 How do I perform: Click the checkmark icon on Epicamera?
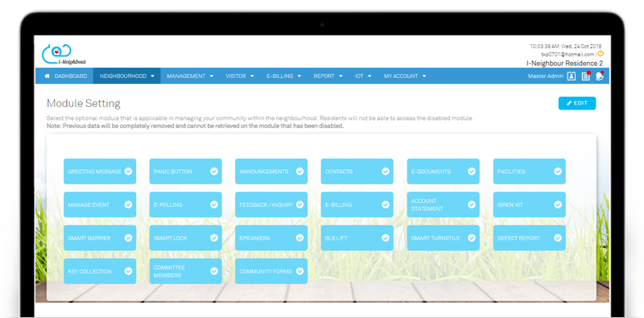pos(299,237)
